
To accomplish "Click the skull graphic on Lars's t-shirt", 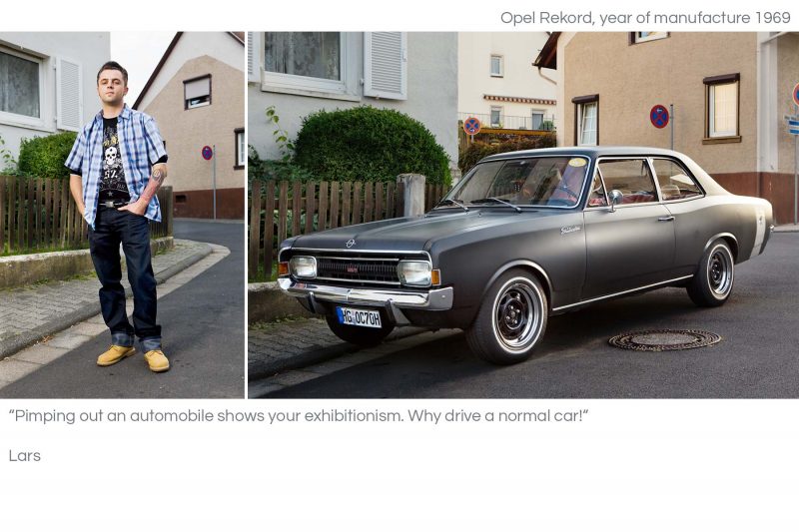I will pos(110,156).
